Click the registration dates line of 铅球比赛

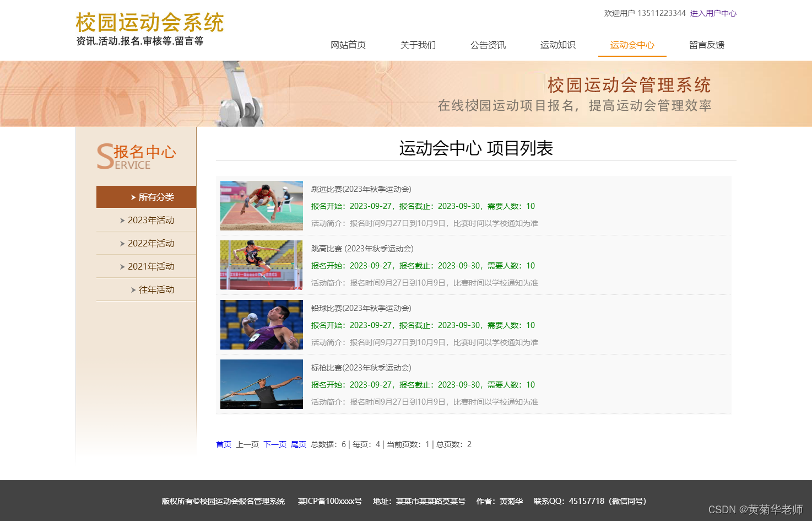click(x=423, y=325)
